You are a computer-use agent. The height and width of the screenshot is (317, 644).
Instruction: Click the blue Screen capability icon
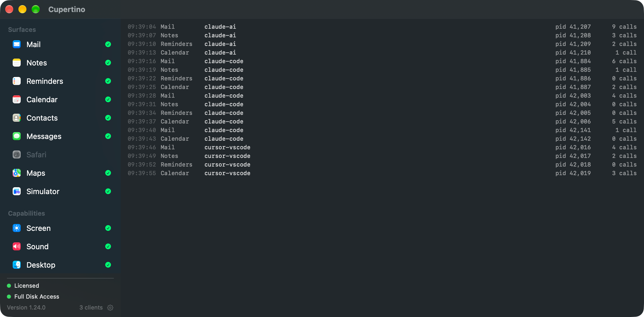(x=17, y=228)
